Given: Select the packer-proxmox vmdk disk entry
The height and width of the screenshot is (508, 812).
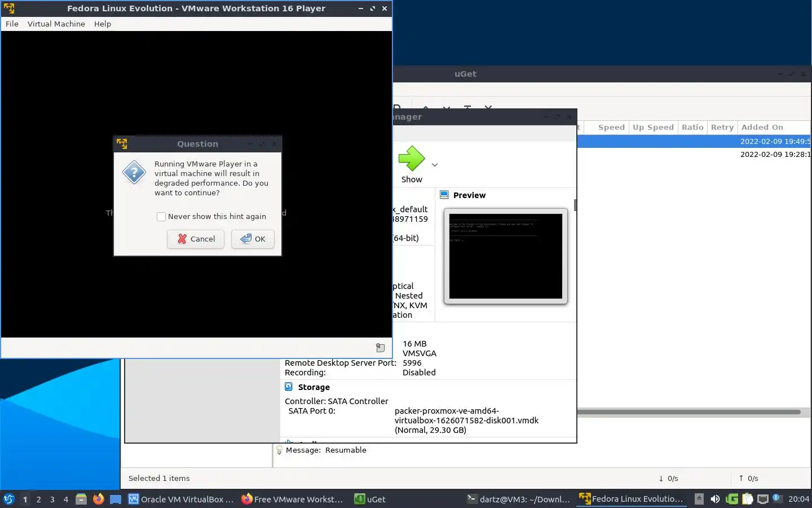Looking at the screenshot, I should click(x=466, y=421).
